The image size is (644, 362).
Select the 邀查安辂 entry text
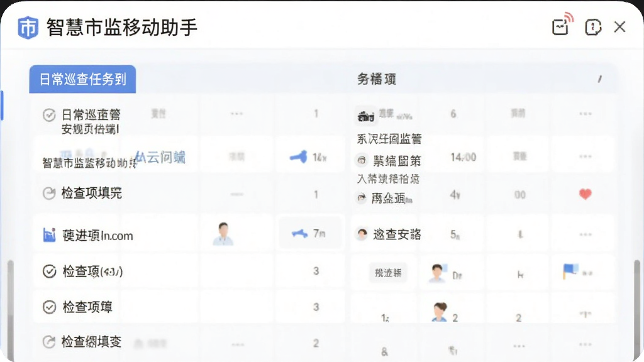[397, 234]
